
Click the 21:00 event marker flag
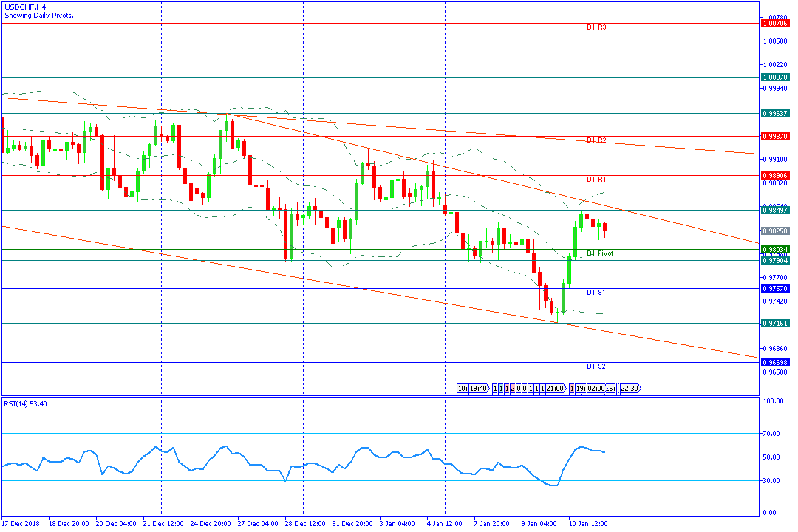pyautogui.click(x=556, y=389)
